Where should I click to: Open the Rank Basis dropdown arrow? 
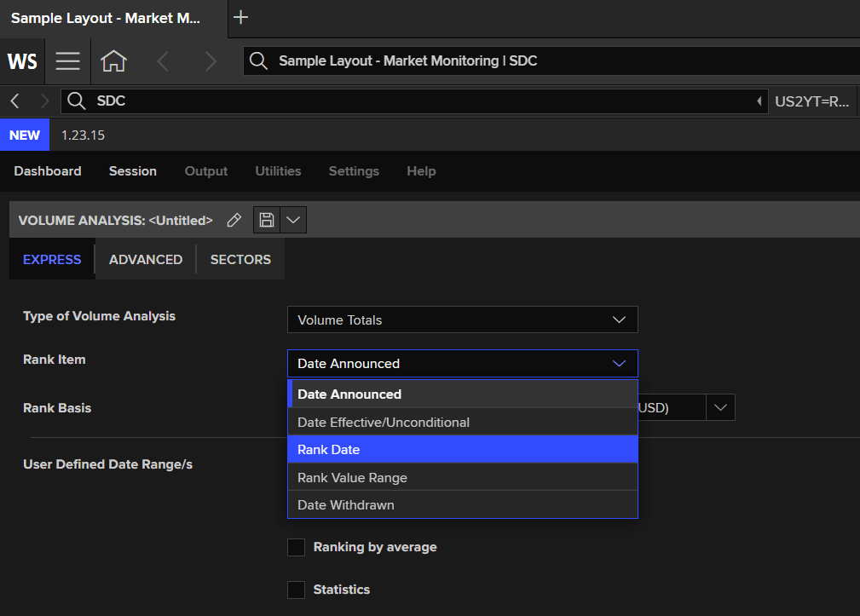[x=721, y=407]
